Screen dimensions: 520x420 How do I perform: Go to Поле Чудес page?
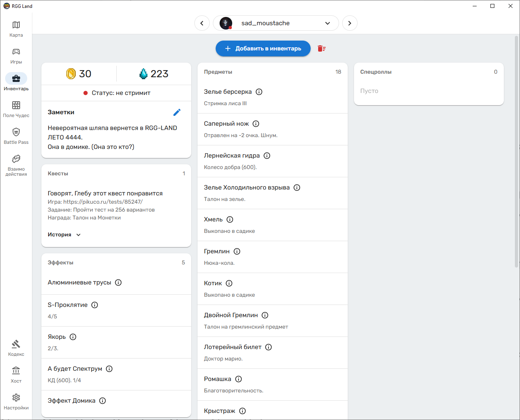pos(16,110)
